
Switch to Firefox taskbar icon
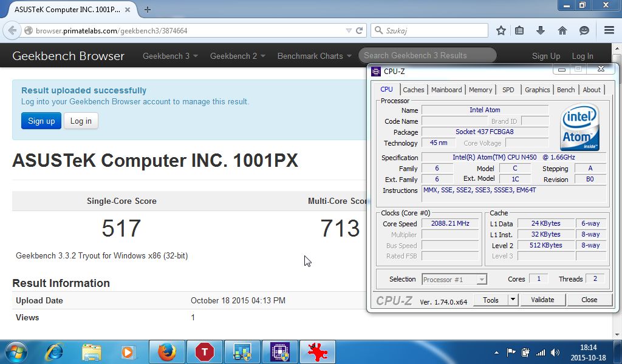pos(167,352)
